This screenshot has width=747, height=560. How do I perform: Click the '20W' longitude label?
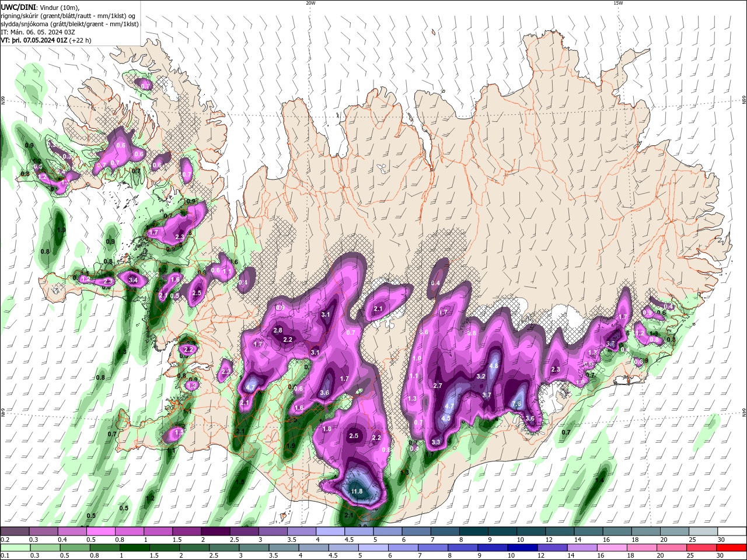point(310,3)
